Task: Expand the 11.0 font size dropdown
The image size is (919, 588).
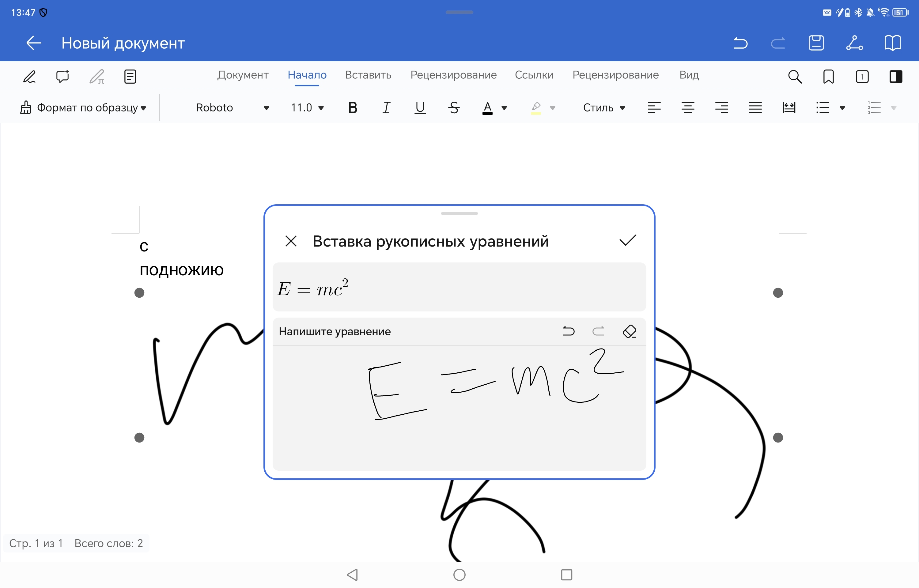Action: [x=307, y=108]
